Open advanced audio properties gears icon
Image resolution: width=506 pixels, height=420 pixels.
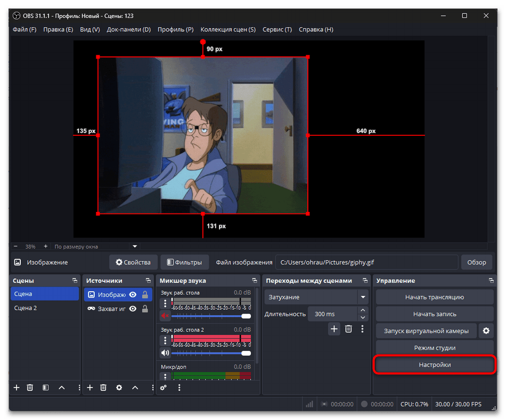(164, 388)
